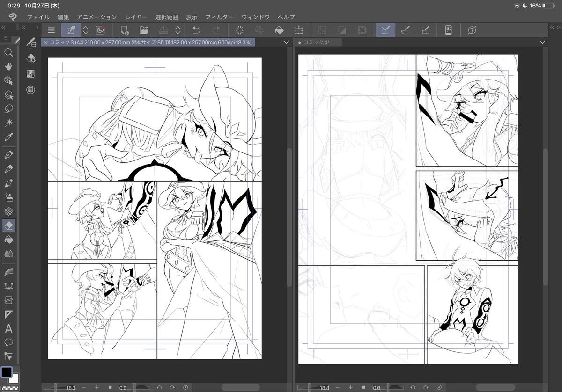This screenshot has width=562, height=392.
Task: Open the レイヤー menu
Action: pos(136,17)
